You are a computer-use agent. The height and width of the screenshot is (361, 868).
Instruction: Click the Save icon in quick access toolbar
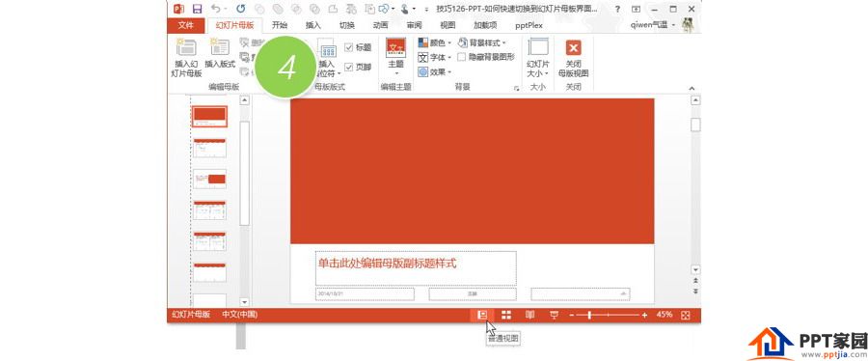tap(197, 9)
